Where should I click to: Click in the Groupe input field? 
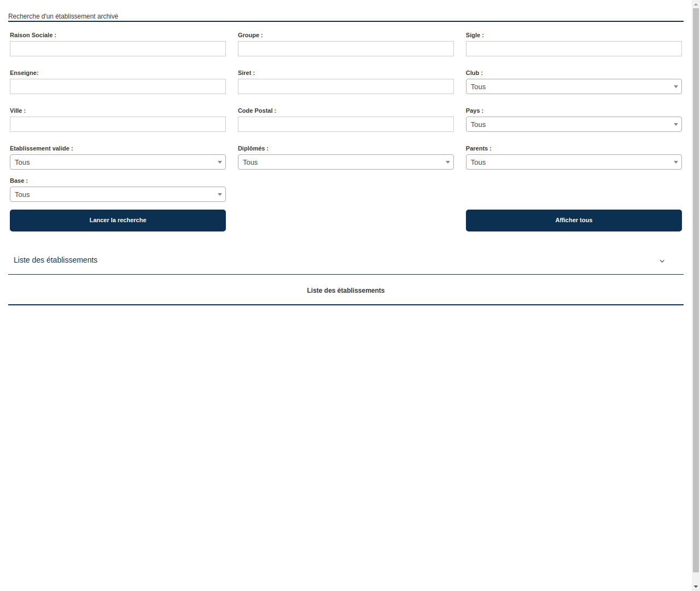pyautogui.click(x=346, y=49)
